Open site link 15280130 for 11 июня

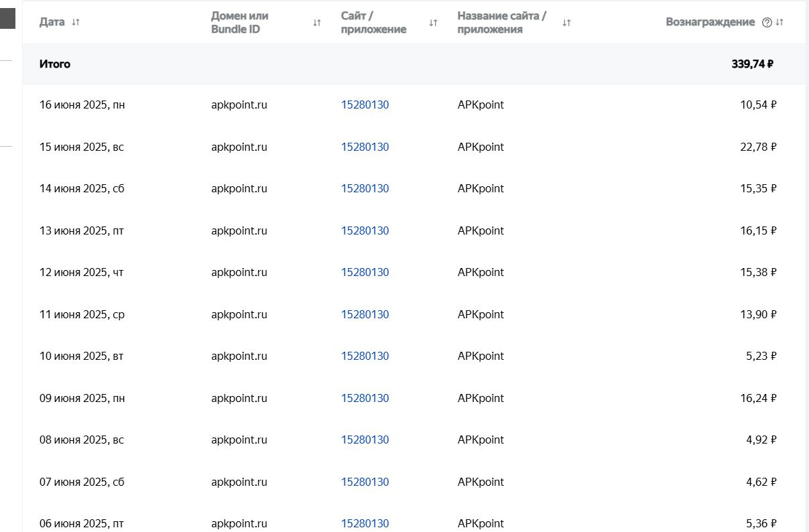pyautogui.click(x=365, y=314)
